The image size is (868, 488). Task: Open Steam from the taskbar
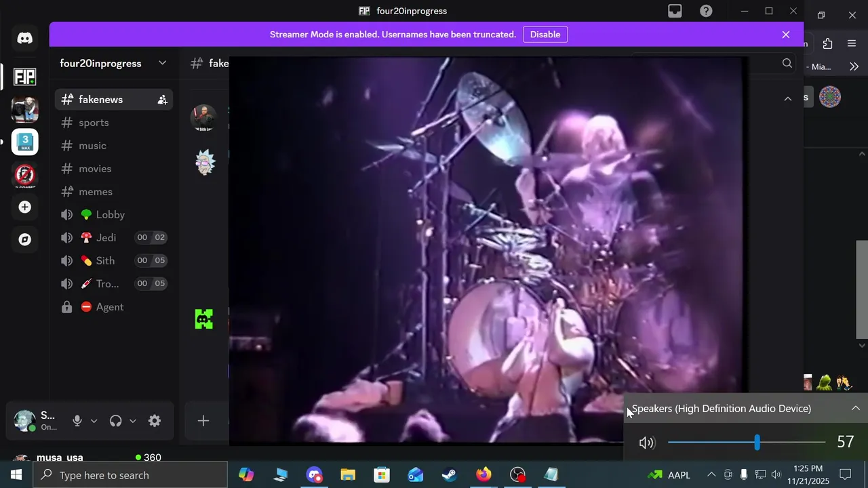click(450, 475)
